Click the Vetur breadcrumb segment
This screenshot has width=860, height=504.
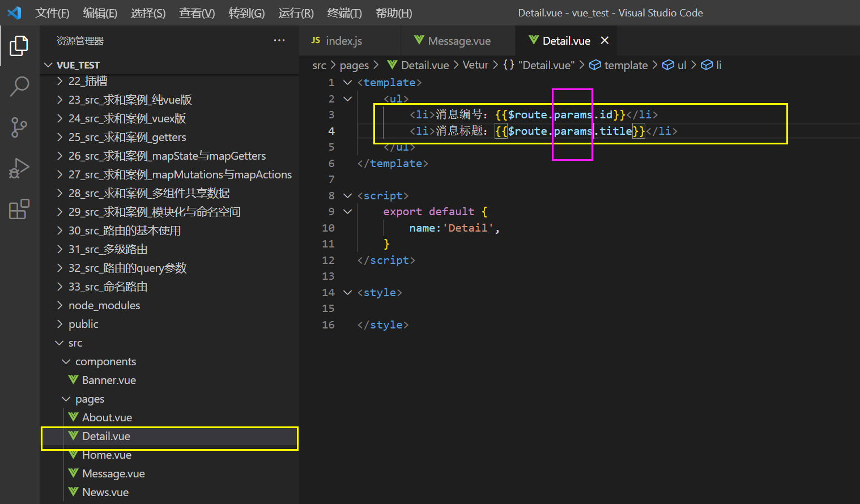475,65
